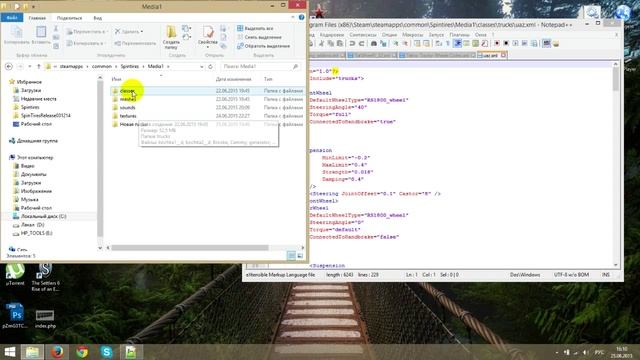This screenshot has height=360, width=640.
Task: Expand breadcrumb arrow after Media1
Action: point(168,67)
